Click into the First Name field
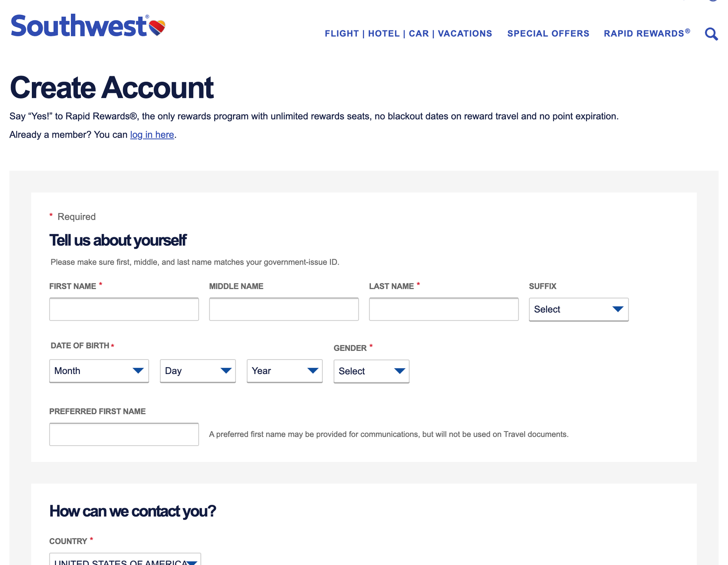The image size is (728, 565). pyautogui.click(x=124, y=309)
